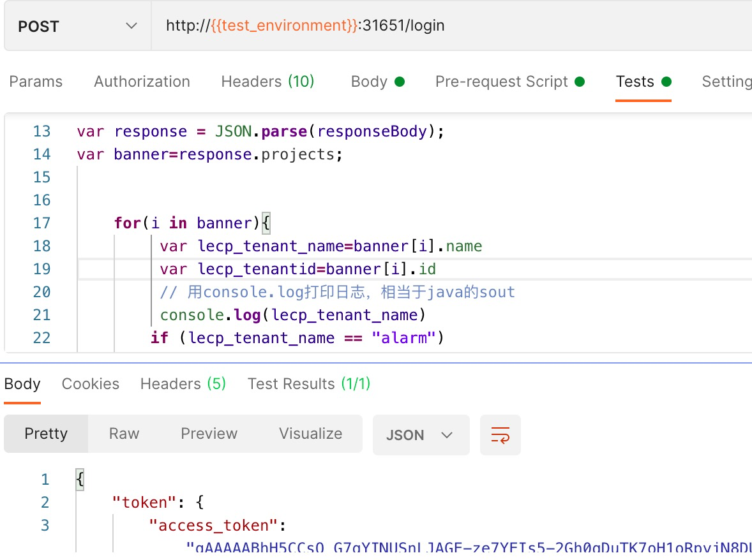Click line 14 banner=response.projects code
The height and width of the screenshot is (560, 752).
[209, 154]
